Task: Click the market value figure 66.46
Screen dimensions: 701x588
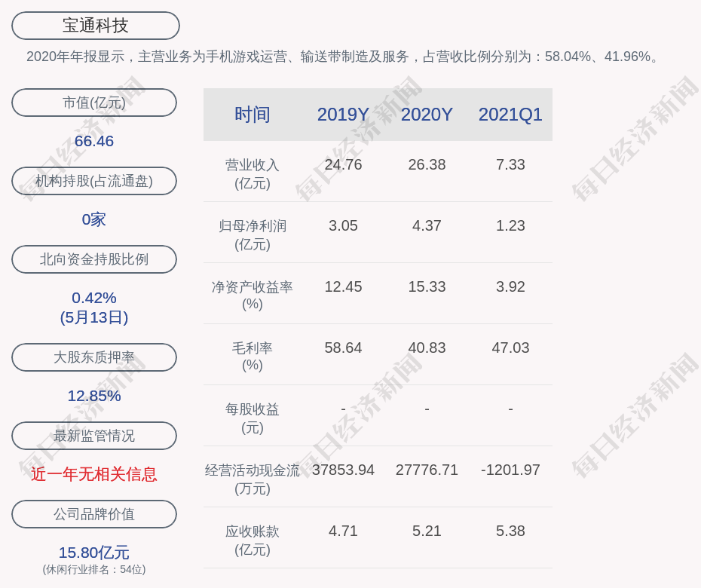Action: (x=94, y=141)
